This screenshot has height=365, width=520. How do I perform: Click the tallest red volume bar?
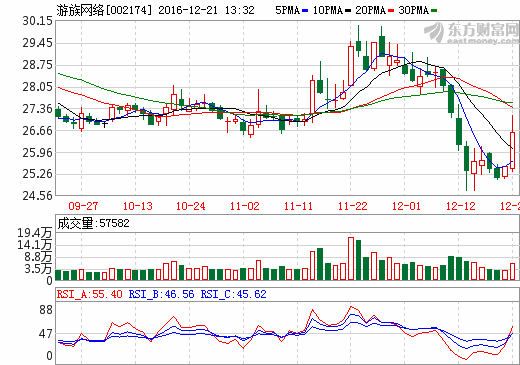tap(351, 258)
